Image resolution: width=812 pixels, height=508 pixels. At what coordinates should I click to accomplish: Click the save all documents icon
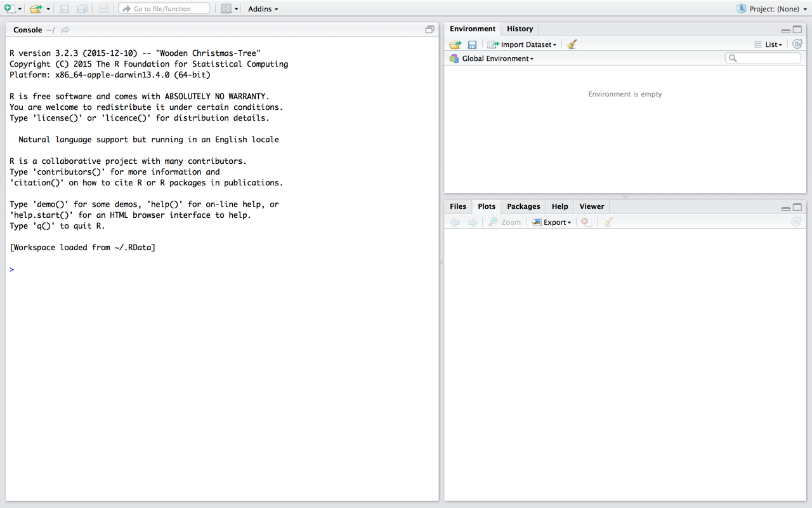[x=82, y=9]
